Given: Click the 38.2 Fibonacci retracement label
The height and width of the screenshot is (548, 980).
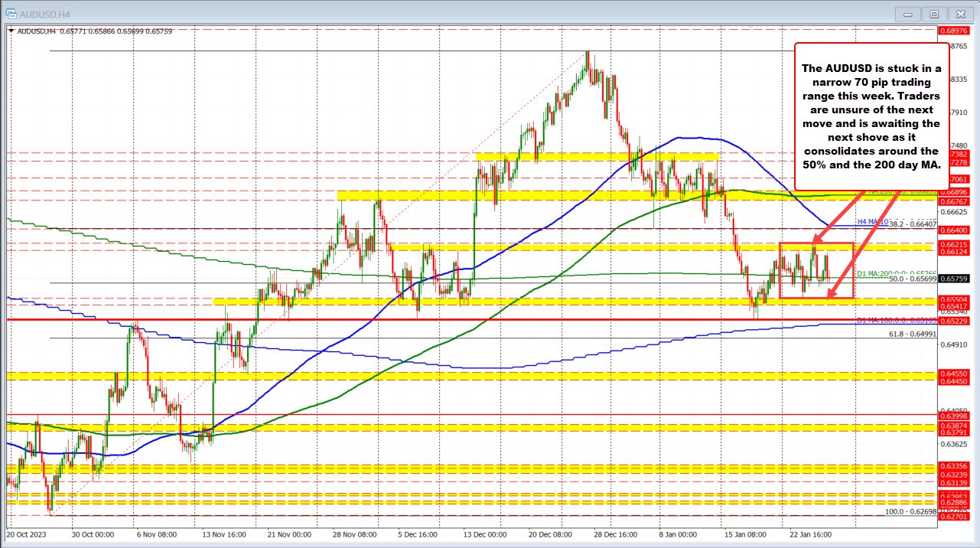Looking at the screenshot, I should tap(911, 223).
